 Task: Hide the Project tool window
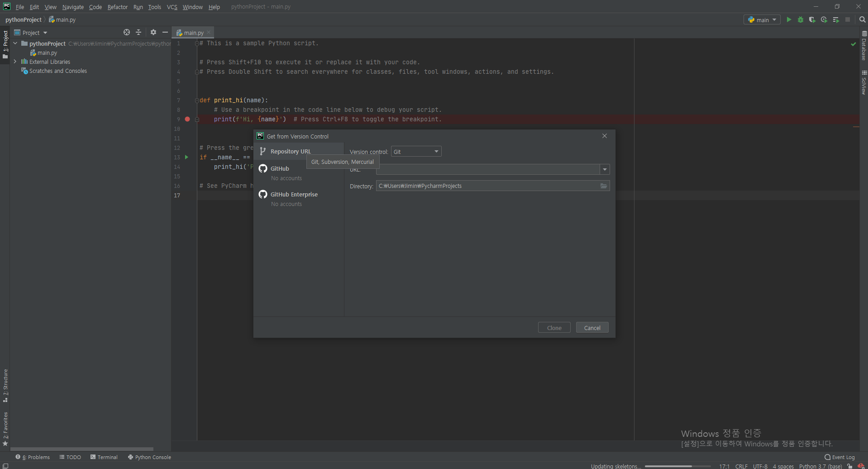pos(165,32)
